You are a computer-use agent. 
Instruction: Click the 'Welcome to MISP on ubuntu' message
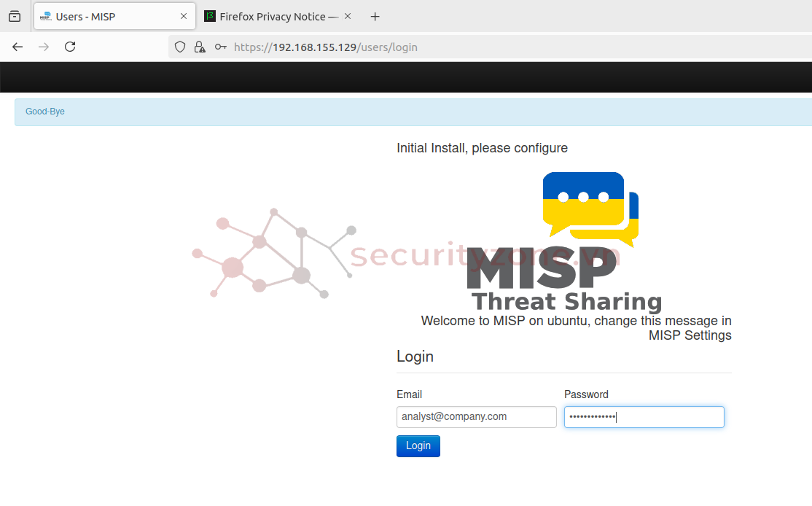pos(577,328)
